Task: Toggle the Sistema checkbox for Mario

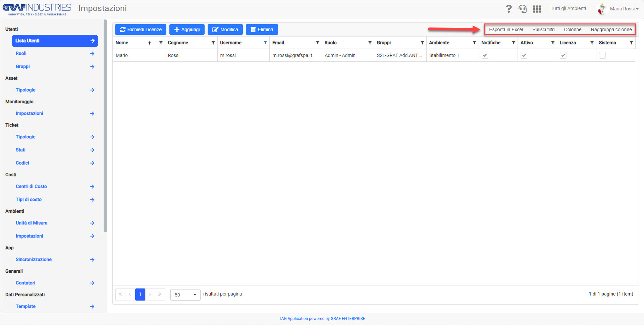Action: 602,55
